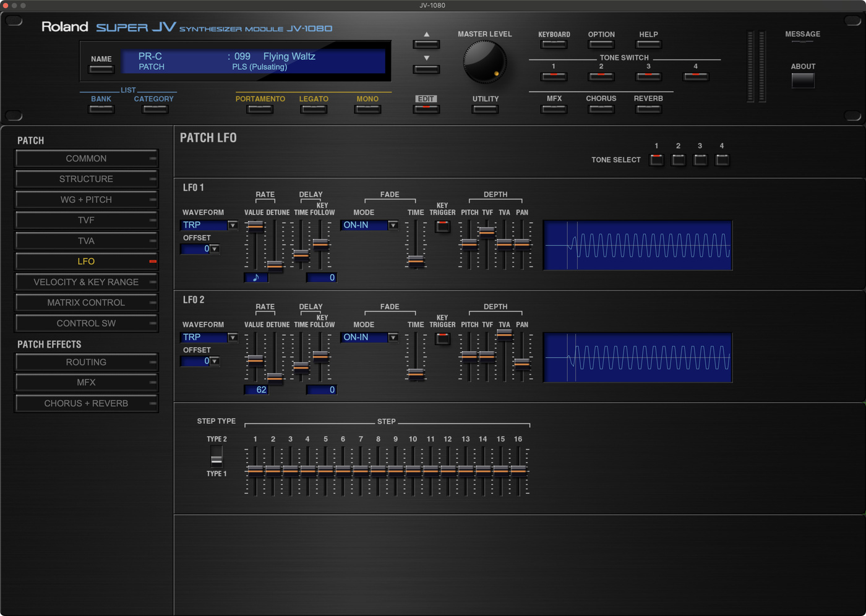Toggle Tone Switch 4
The image size is (866, 616).
[x=695, y=77]
